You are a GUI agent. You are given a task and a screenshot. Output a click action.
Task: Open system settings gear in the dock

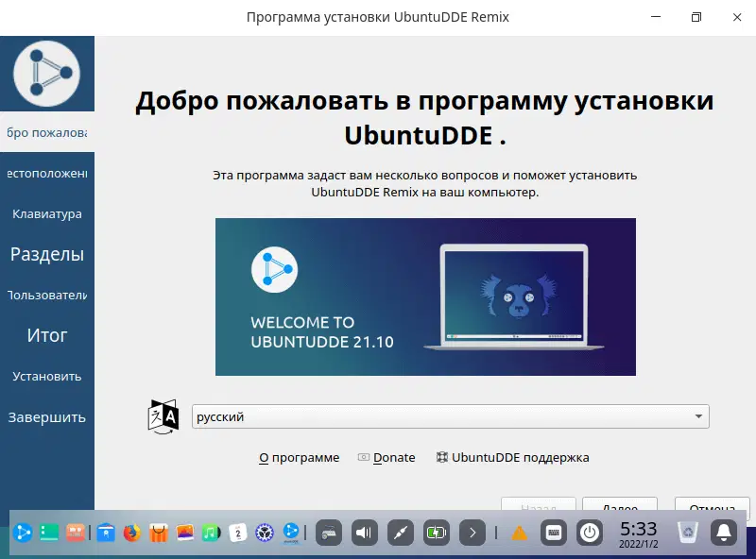point(265,533)
